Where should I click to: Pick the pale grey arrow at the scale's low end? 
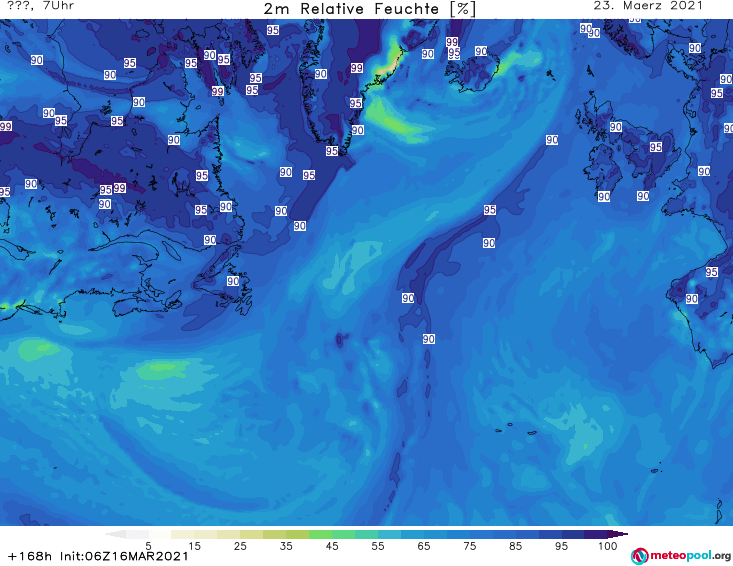pyautogui.click(x=115, y=534)
